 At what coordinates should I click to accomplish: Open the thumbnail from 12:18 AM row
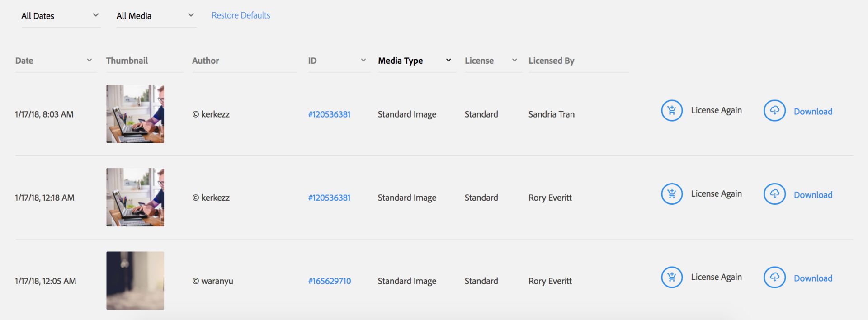pos(135,198)
